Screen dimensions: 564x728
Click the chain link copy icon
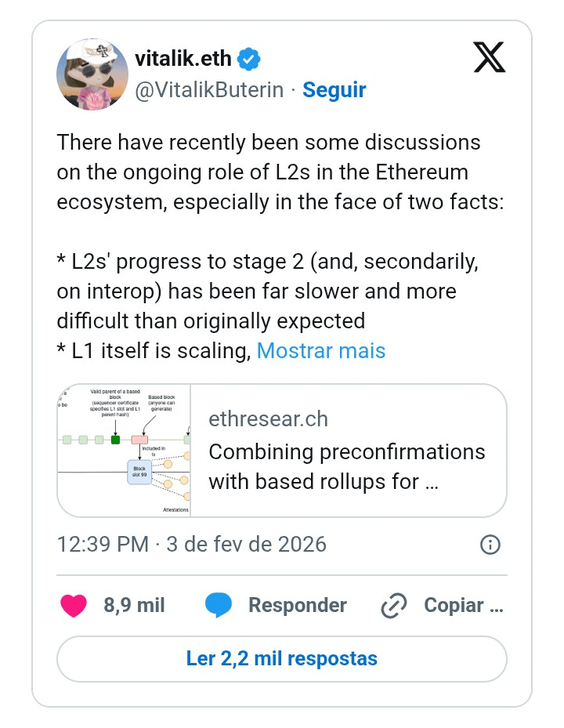394,606
